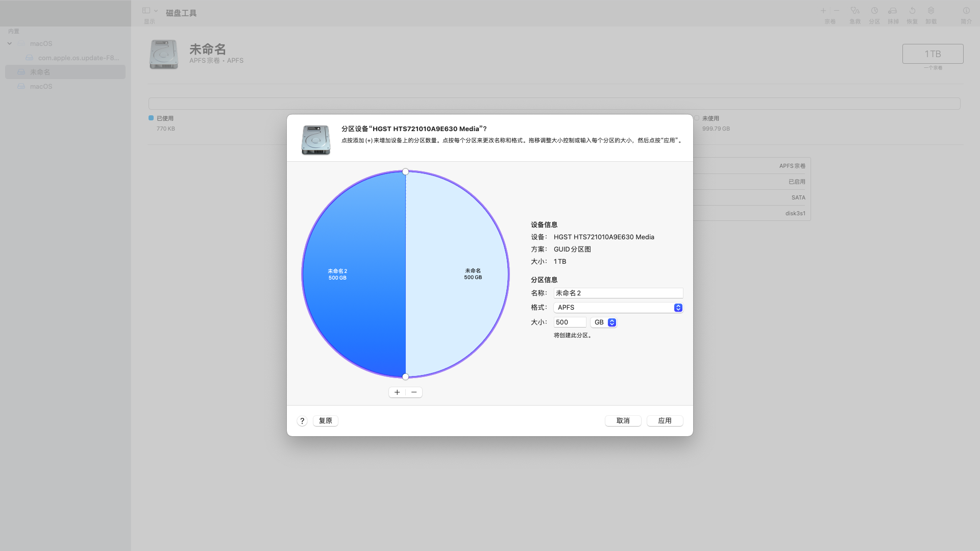Click the help question mark button

302,421
